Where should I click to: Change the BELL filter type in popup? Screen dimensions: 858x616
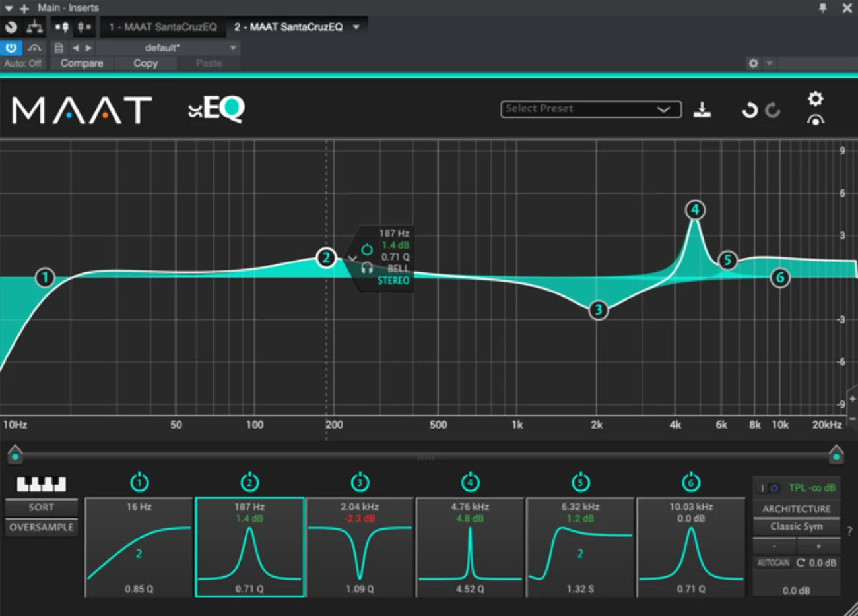(x=398, y=268)
